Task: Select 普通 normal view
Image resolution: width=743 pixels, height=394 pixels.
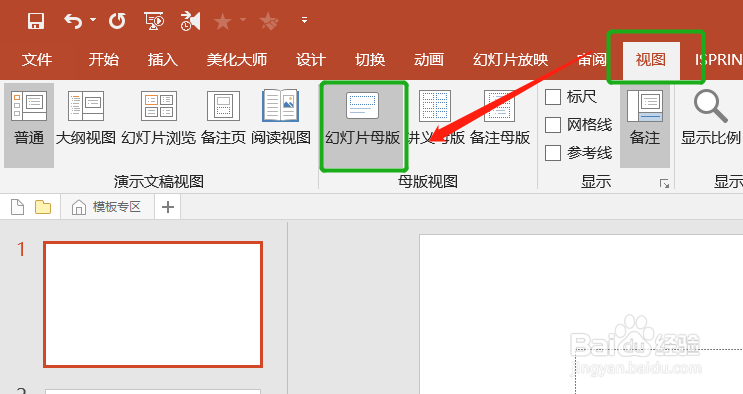Action: [29, 125]
